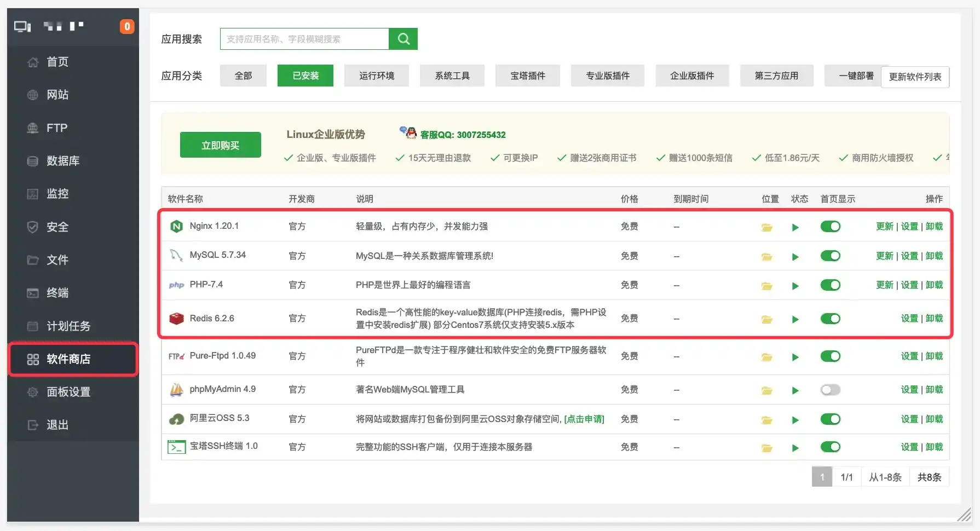Image resolution: width=980 pixels, height=531 pixels.
Task: Enable homepage display for phpMyAdmin
Action: click(830, 389)
